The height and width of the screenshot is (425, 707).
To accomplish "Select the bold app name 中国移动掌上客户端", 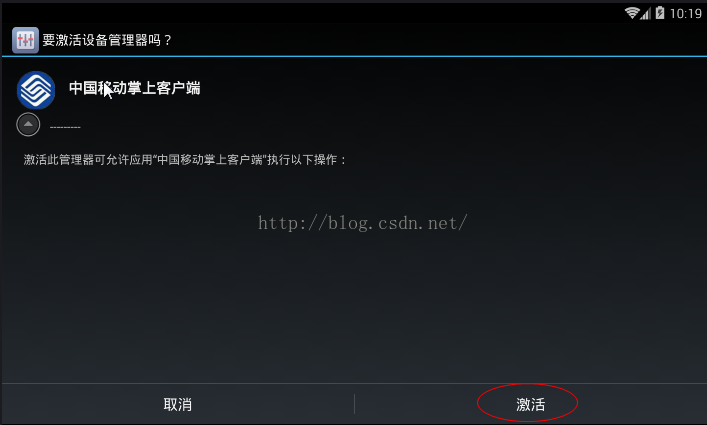I will click(x=134, y=88).
